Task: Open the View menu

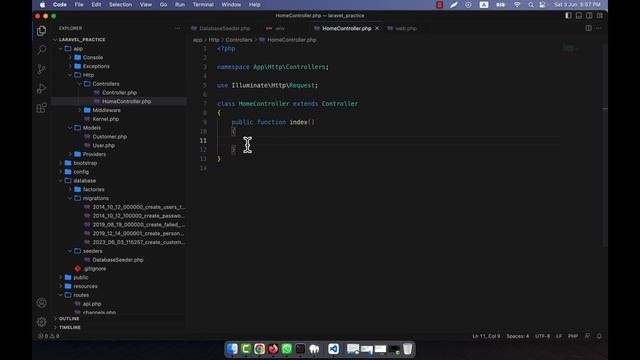Action: tap(146, 5)
